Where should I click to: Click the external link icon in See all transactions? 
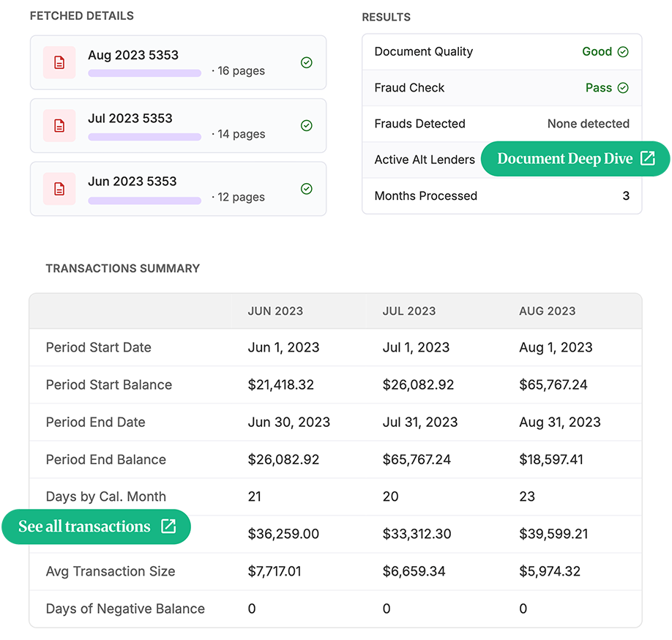[x=168, y=526]
